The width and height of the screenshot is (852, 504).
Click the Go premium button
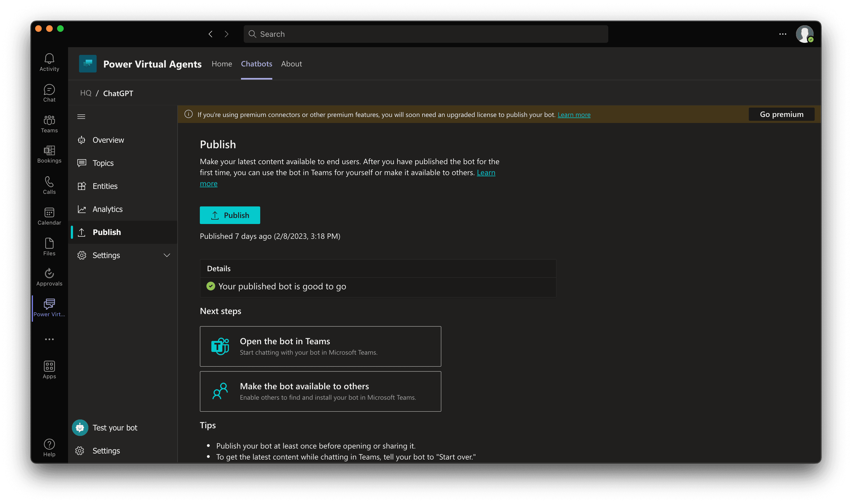point(781,114)
